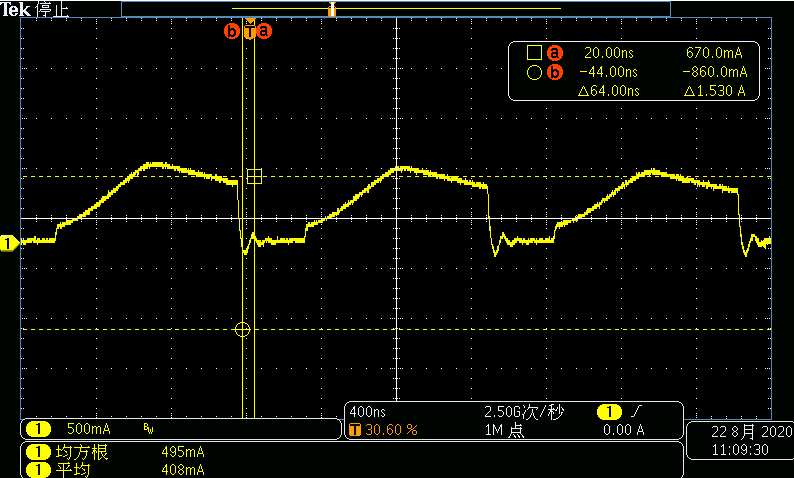Click the channel 1 ground reference marker
The width and height of the screenshot is (794, 478).
[x=9, y=244]
